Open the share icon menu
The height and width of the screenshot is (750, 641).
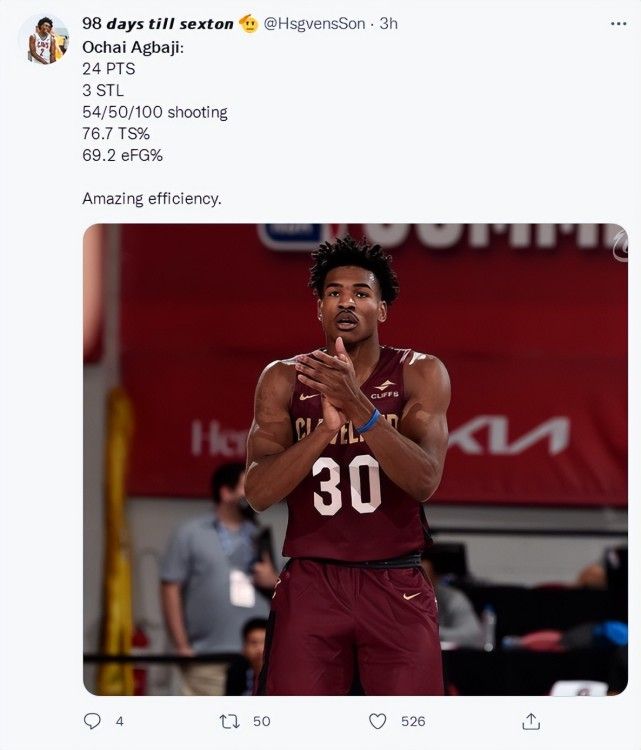pyautogui.click(x=531, y=721)
